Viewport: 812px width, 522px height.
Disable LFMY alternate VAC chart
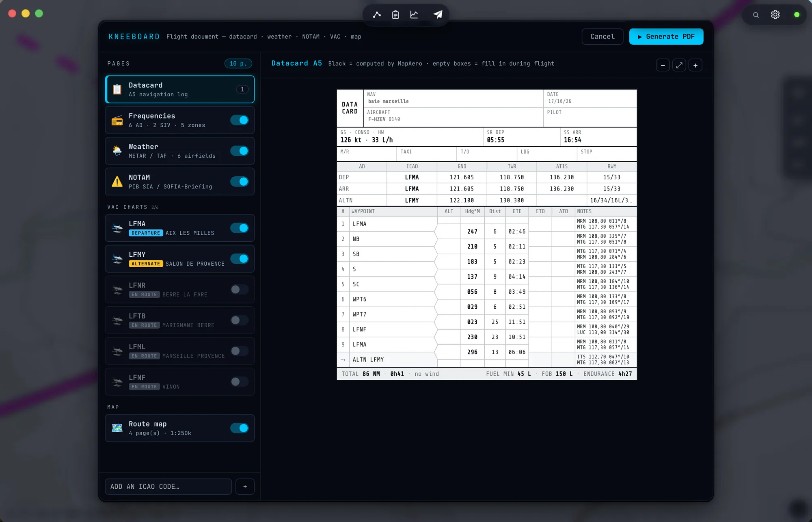pyautogui.click(x=239, y=259)
